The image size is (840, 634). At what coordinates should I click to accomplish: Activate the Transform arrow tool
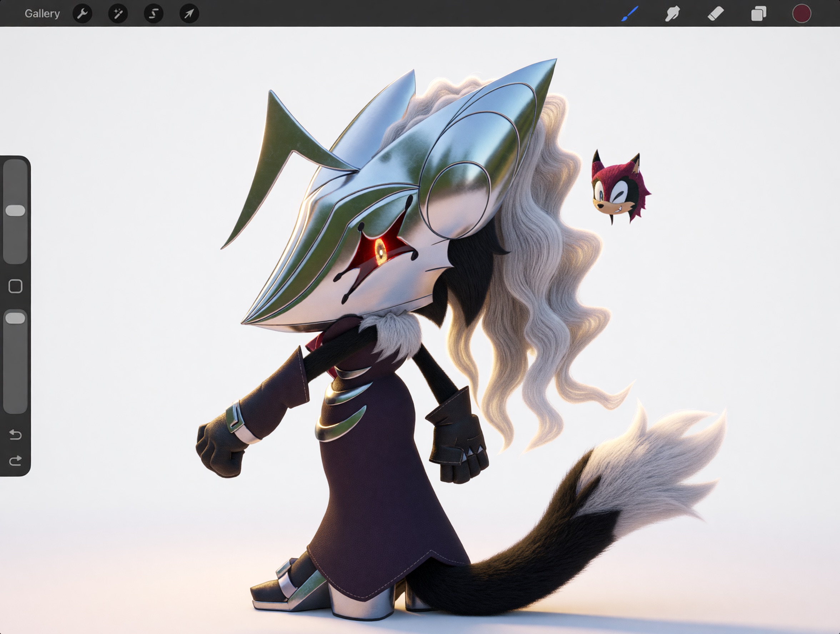tap(189, 14)
